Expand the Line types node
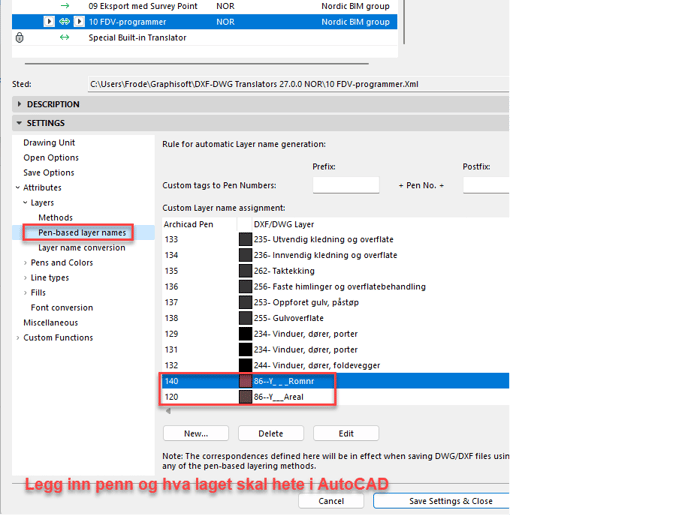The height and width of the screenshot is (516, 688). 25,277
